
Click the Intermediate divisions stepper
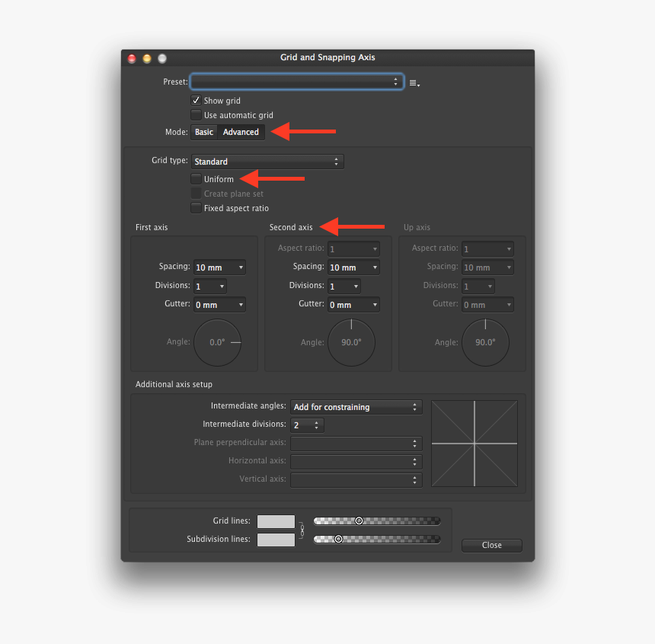coord(308,425)
